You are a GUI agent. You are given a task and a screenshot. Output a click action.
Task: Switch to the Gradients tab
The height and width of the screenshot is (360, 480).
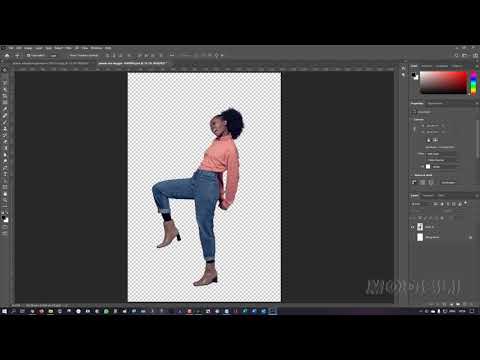[442, 66]
